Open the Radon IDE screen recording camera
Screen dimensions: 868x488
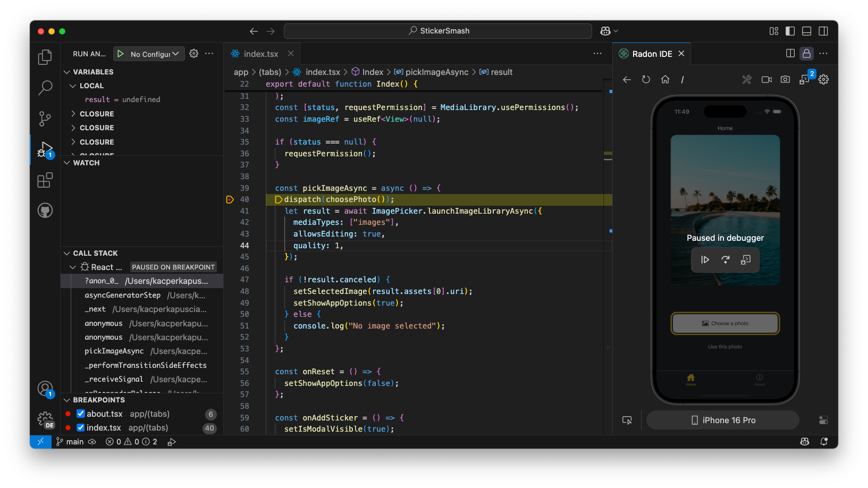[x=766, y=80]
